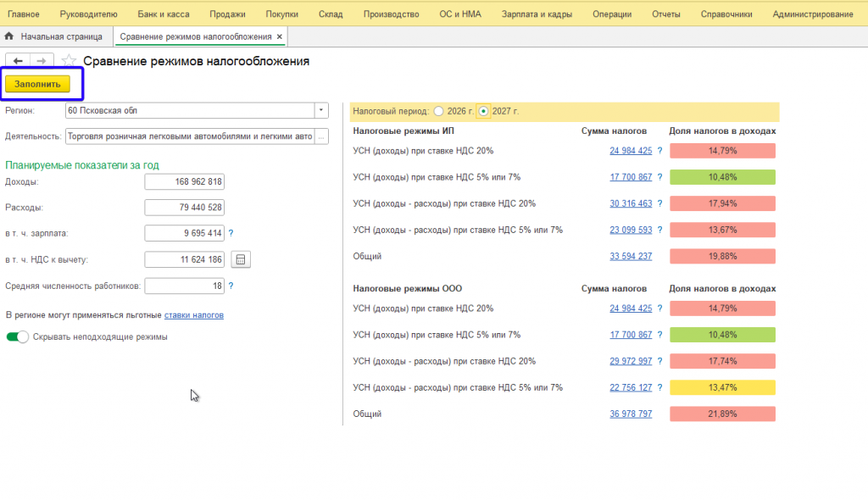868x500 pixels.
Task: Open help next to ИП sum 24 984 425
Action: [x=659, y=151]
